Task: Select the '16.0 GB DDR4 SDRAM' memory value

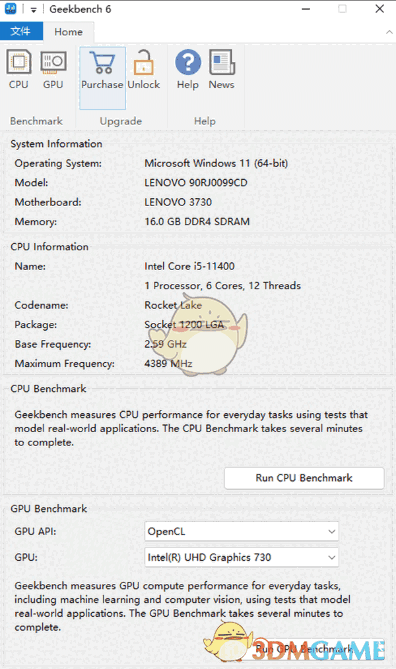Action: click(x=197, y=222)
